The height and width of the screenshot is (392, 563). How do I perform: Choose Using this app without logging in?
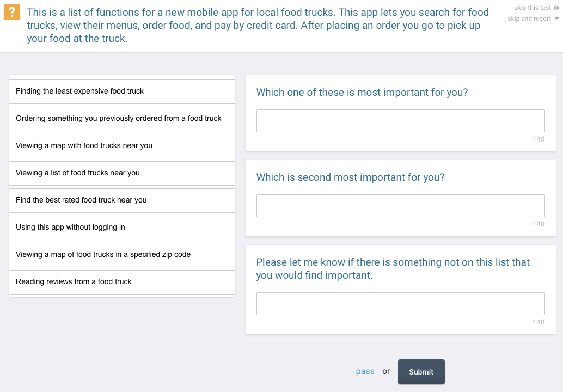122,228
